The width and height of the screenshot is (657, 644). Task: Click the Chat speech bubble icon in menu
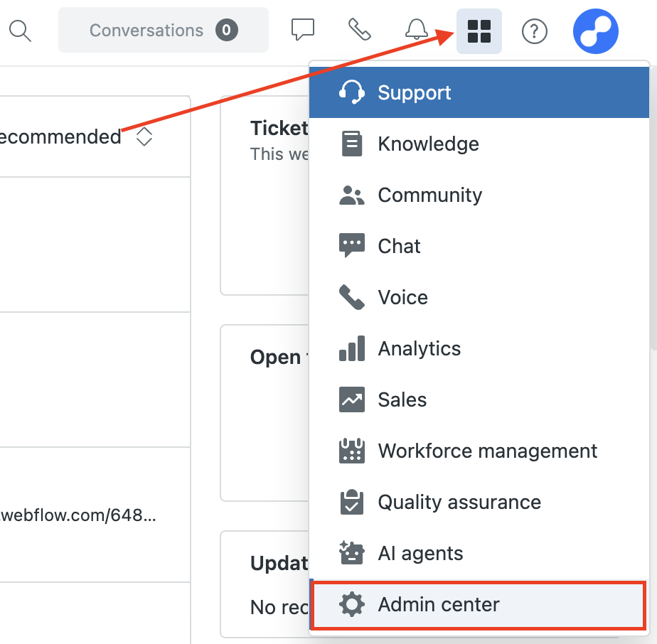(x=351, y=245)
